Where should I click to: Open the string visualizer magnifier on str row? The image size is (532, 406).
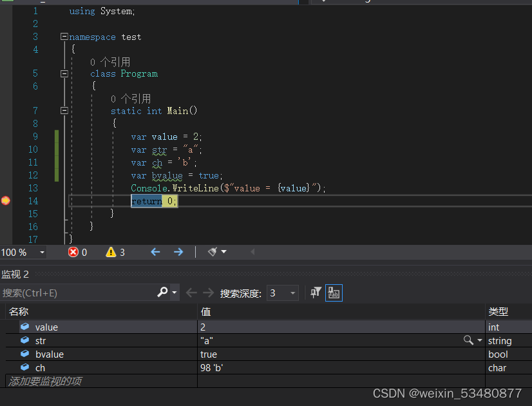468,340
